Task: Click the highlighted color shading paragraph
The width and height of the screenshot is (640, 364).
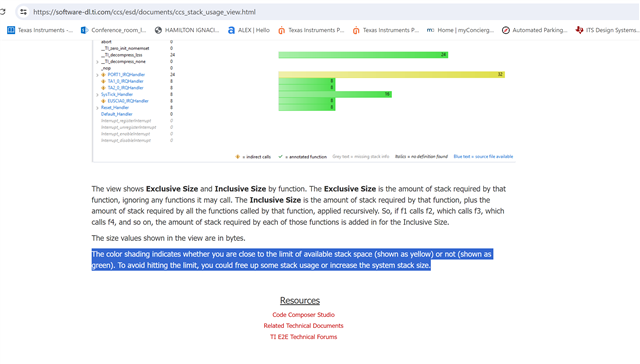Action: point(292,260)
